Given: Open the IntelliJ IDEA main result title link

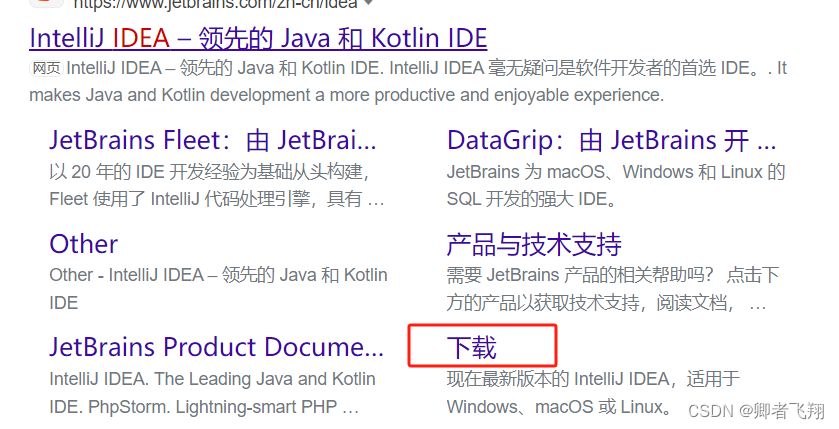Looking at the screenshot, I should click(258, 39).
